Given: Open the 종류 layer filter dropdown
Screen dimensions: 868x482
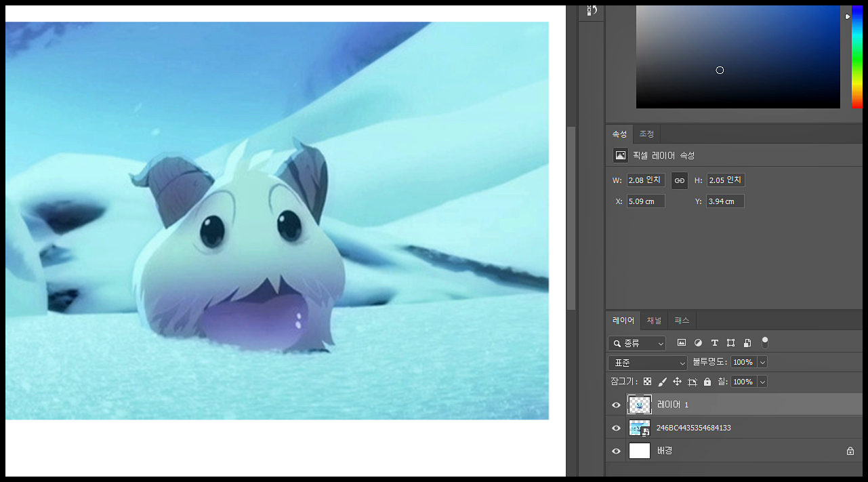Looking at the screenshot, I should [x=637, y=344].
